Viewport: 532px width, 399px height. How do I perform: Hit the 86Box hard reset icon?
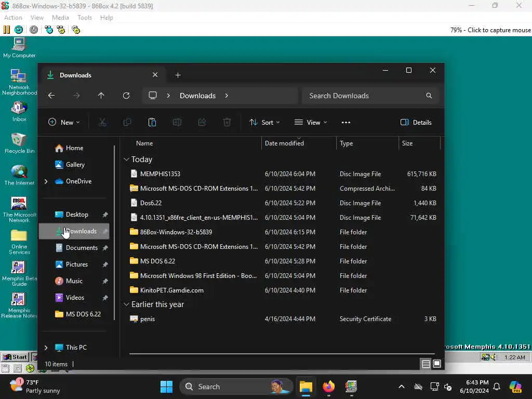(19, 30)
